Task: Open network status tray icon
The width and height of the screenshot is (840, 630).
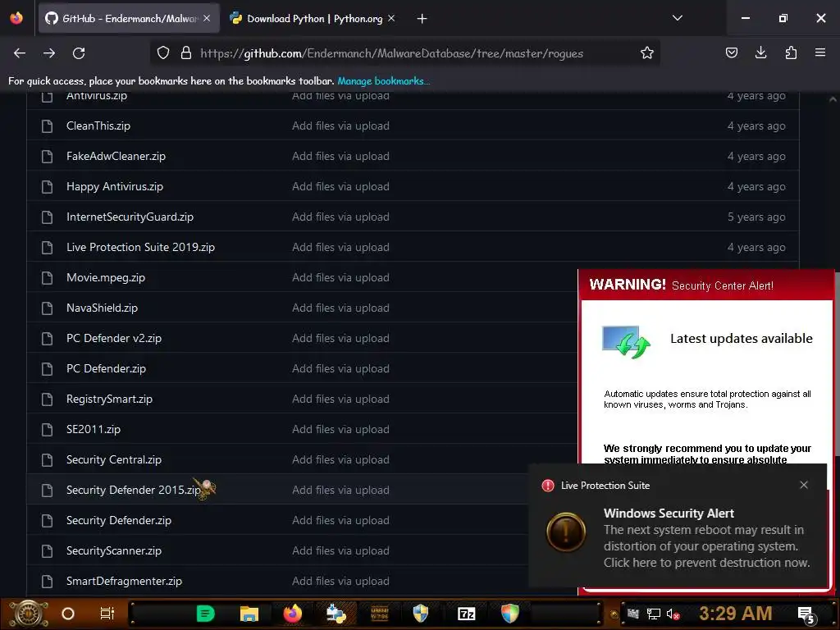Action: [654, 614]
